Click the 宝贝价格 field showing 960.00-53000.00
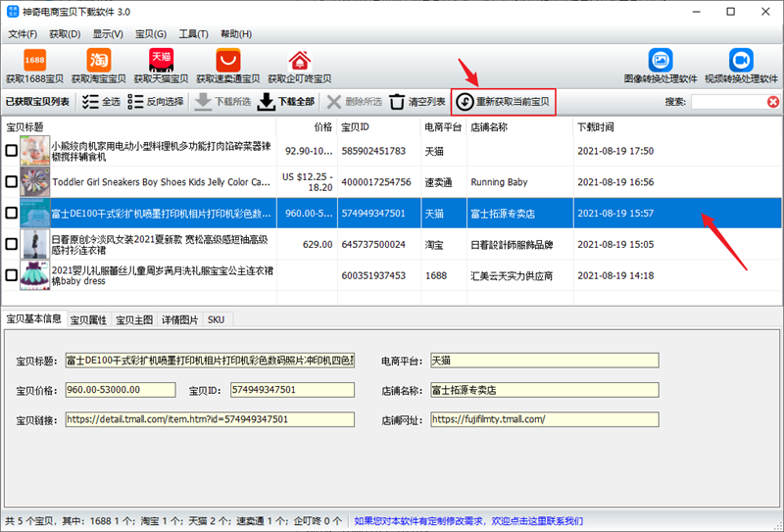 pos(121,390)
